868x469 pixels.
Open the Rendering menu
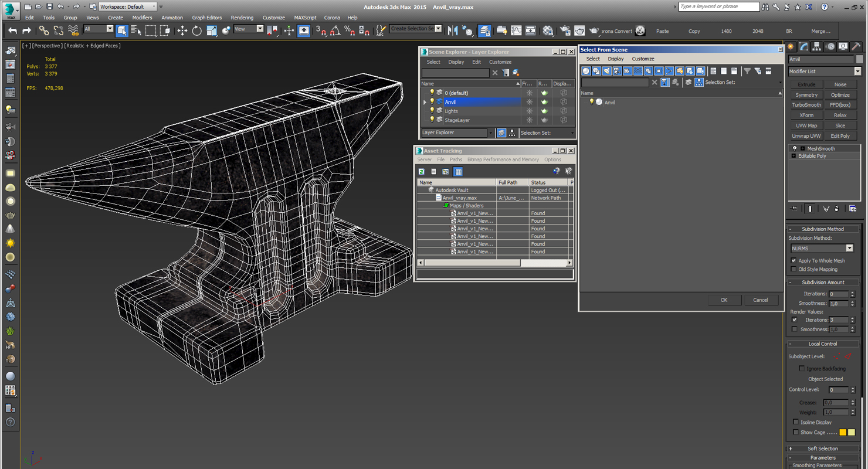tap(242, 18)
